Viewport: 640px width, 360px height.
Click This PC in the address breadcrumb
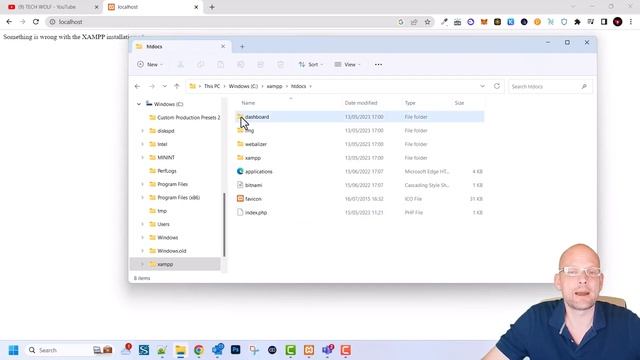pyautogui.click(x=212, y=86)
